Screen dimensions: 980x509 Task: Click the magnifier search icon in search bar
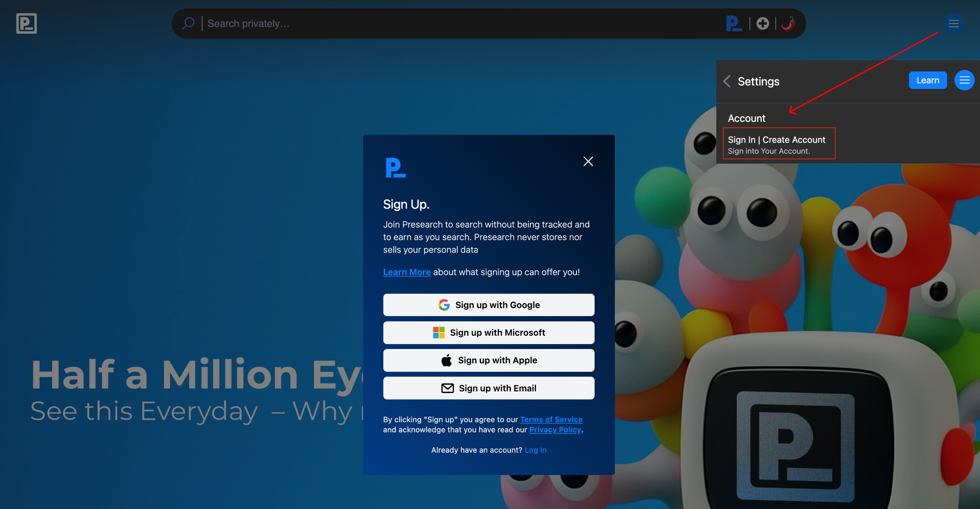[x=188, y=23]
